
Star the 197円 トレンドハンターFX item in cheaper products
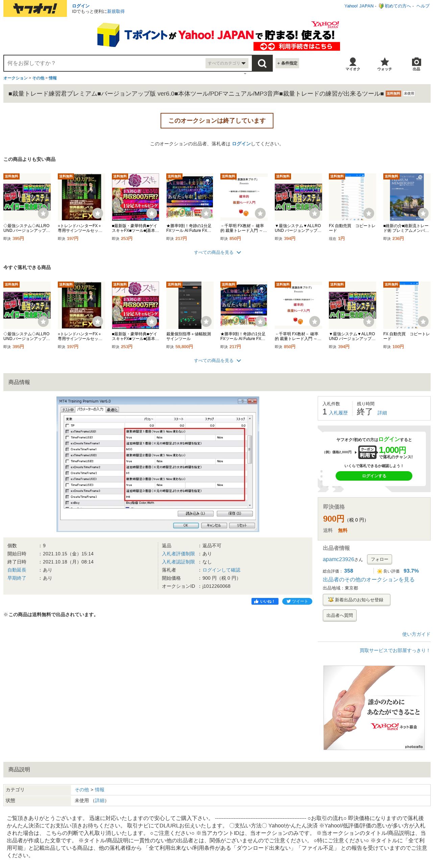click(98, 213)
